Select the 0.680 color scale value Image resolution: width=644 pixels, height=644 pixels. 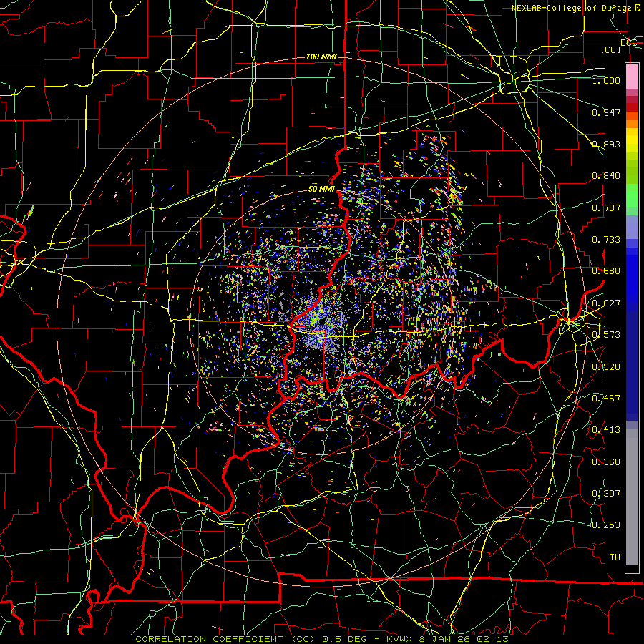606,271
